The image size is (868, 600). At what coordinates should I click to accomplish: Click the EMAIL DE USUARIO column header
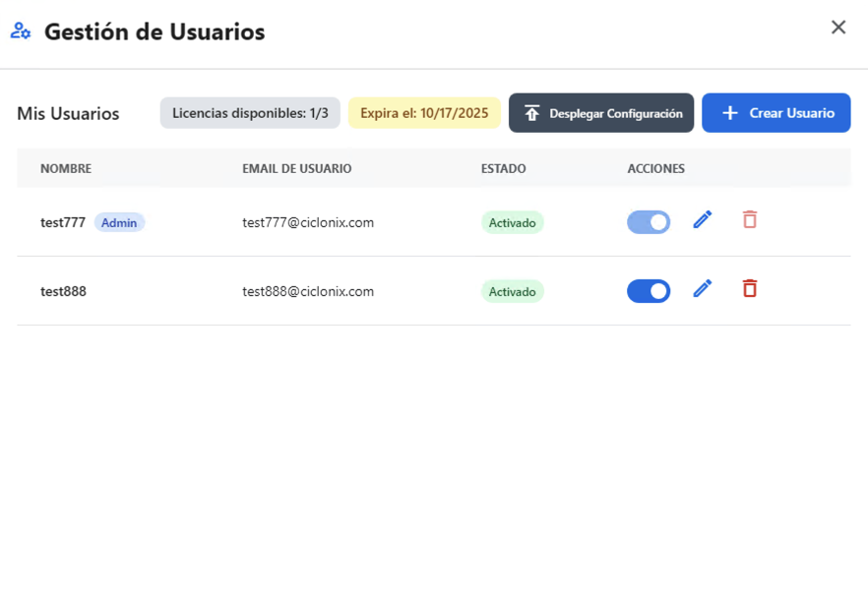tap(297, 169)
